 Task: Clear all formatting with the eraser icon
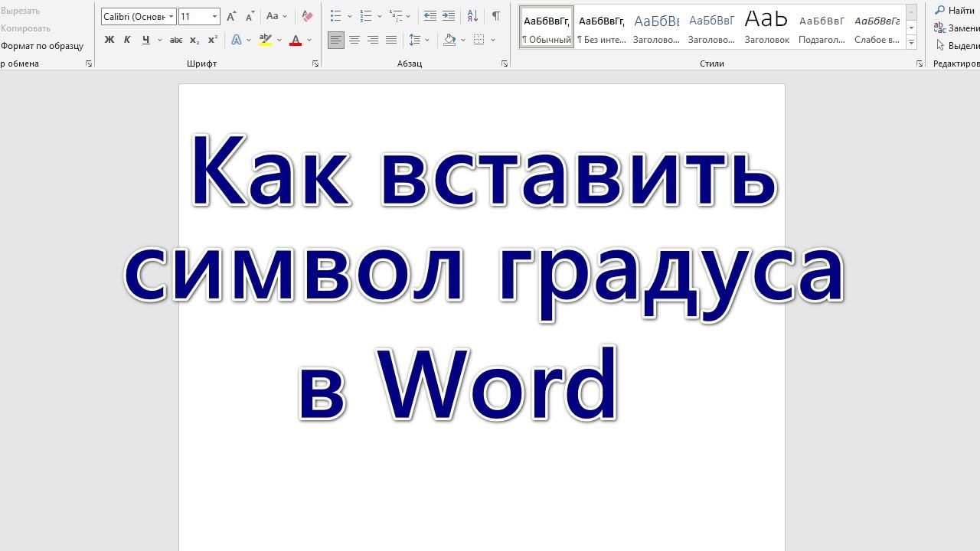(x=307, y=16)
